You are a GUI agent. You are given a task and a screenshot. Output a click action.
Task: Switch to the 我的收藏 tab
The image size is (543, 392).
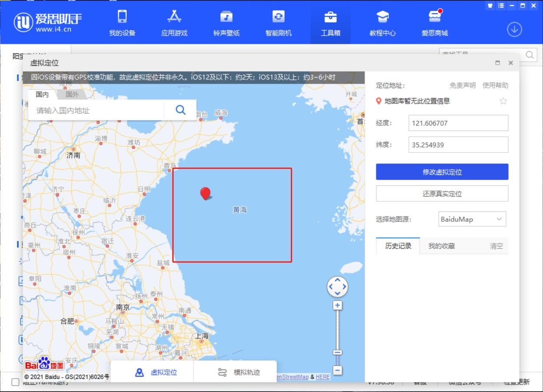442,246
